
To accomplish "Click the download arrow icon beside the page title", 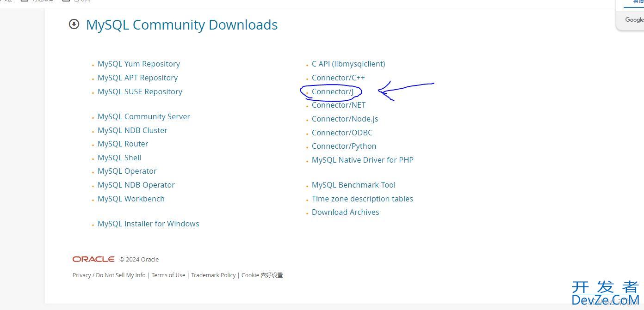I will click(x=74, y=24).
